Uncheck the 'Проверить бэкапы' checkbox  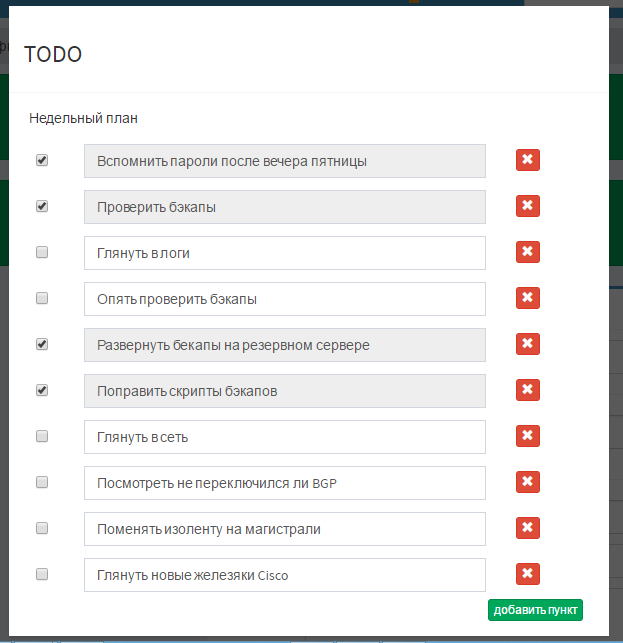click(42, 206)
